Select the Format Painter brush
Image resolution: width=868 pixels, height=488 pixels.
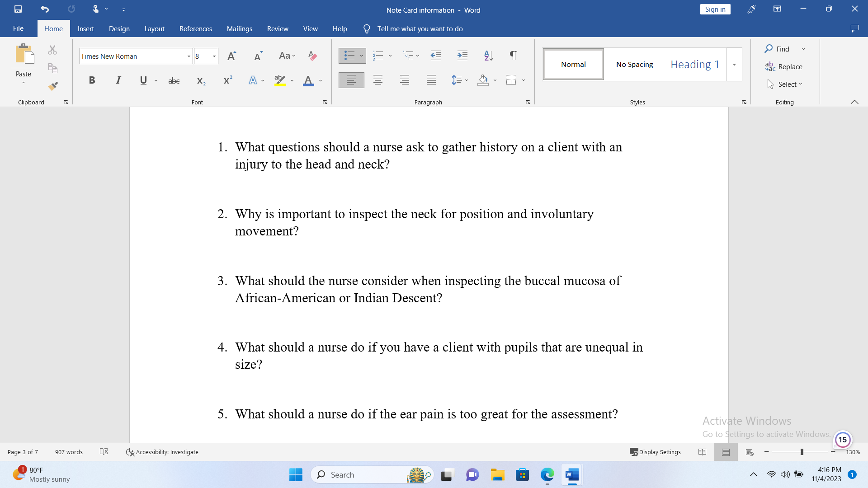52,86
